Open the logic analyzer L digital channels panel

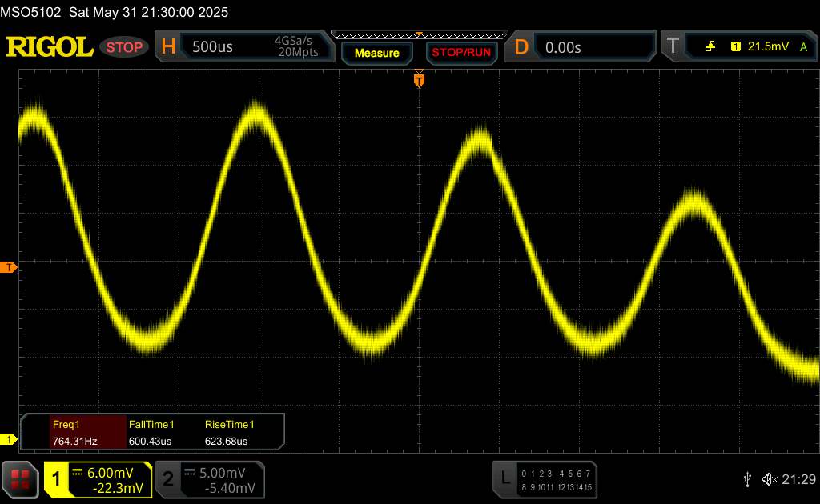(x=545, y=479)
